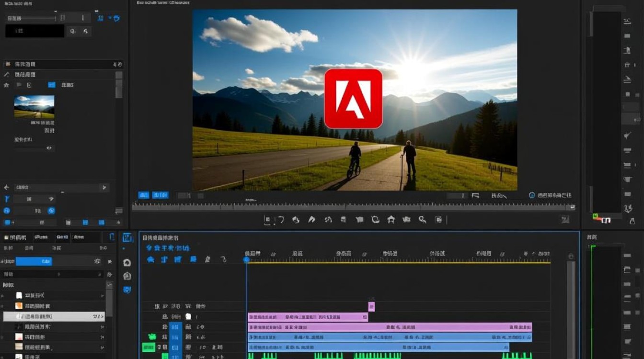Expand the arrow on the beige-thumbnail project row
644x359 pixels.
pyautogui.click(x=102, y=347)
